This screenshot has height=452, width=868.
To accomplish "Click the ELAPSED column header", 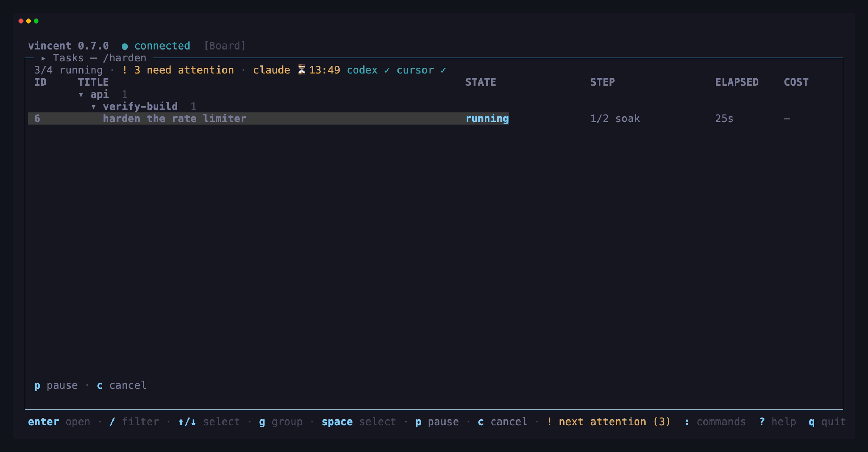I will [x=737, y=82].
